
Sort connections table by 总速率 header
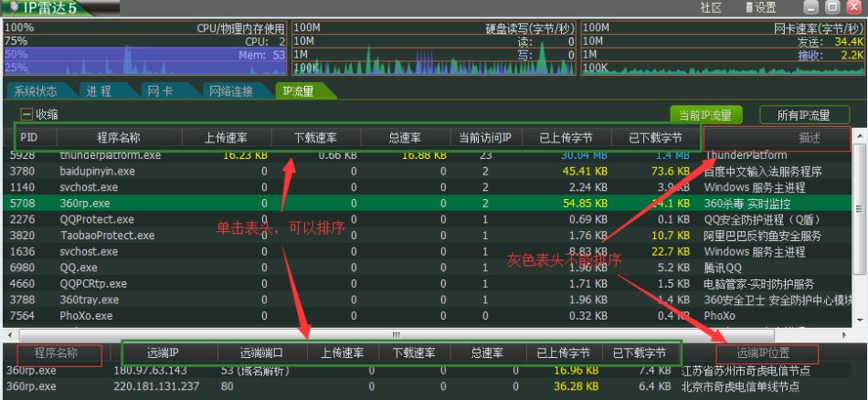(487, 353)
